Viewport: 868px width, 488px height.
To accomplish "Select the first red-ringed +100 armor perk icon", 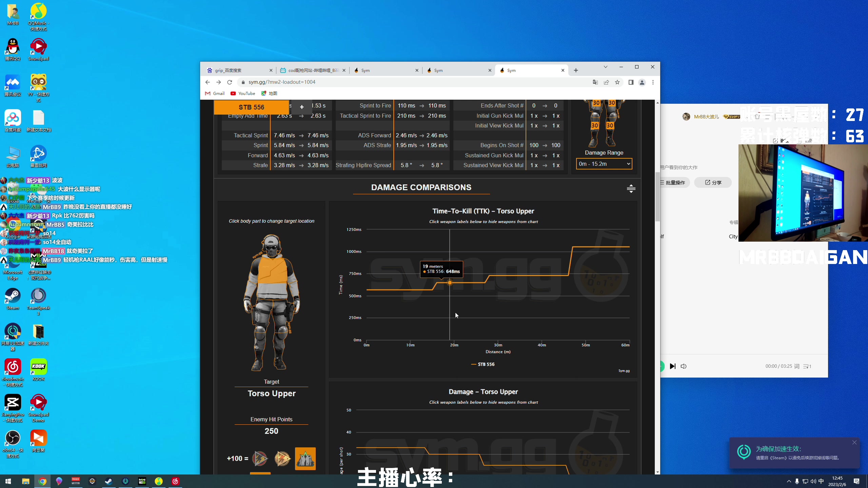I will [x=260, y=459].
